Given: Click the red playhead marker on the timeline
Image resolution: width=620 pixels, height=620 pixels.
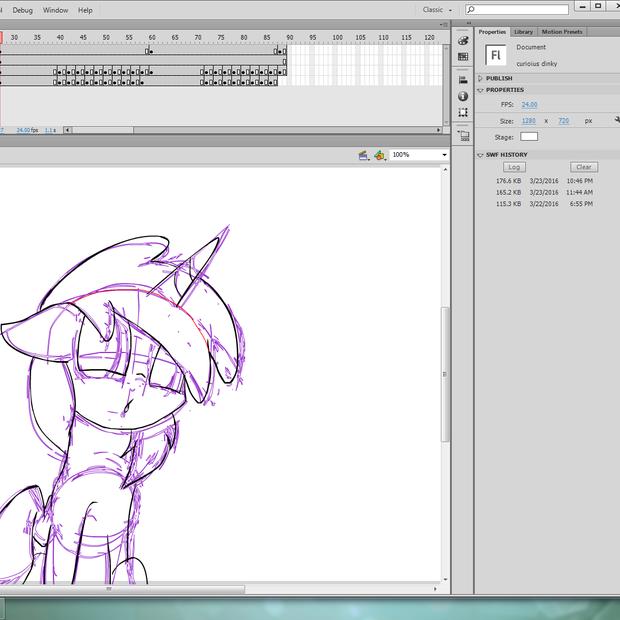Looking at the screenshot, I should [1, 38].
